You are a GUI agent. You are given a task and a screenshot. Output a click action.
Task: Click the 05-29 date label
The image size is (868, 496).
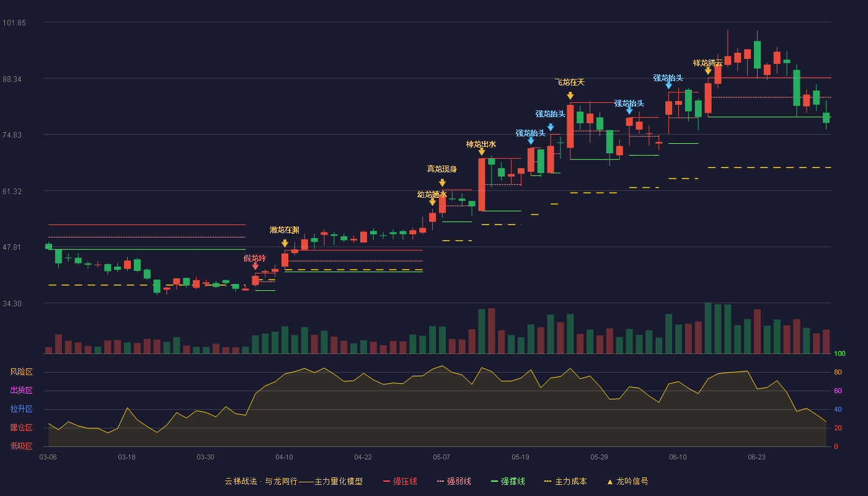599,457
